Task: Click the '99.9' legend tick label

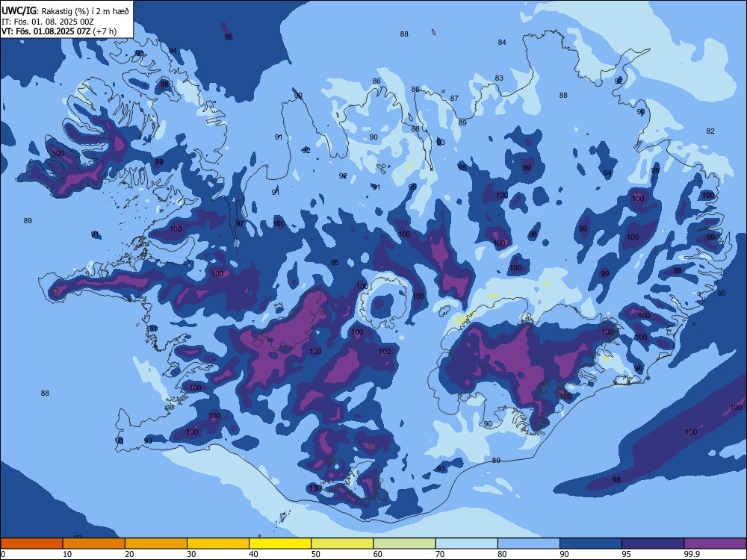Action: point(692,554)
